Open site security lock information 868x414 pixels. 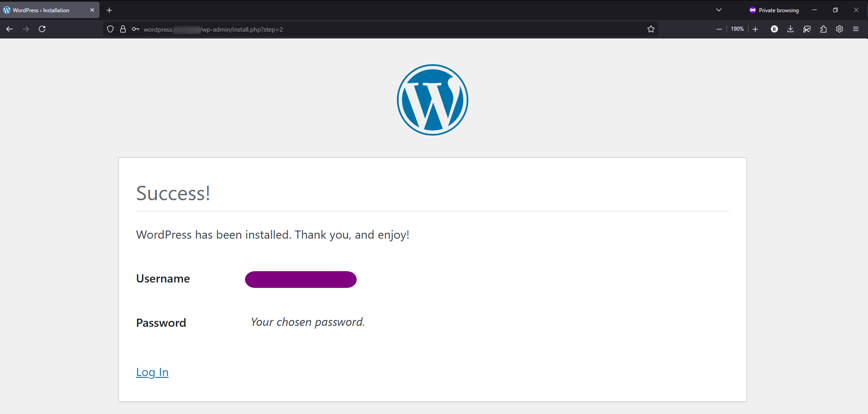coord(123,29)
